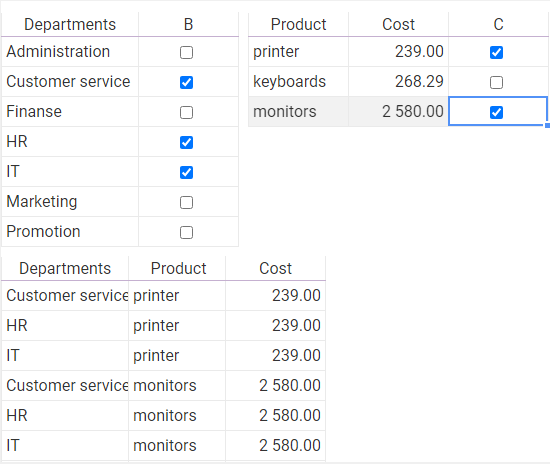The image size is (550, 464).
Task: Click HR in the printer result row
Action: [65, 325]
